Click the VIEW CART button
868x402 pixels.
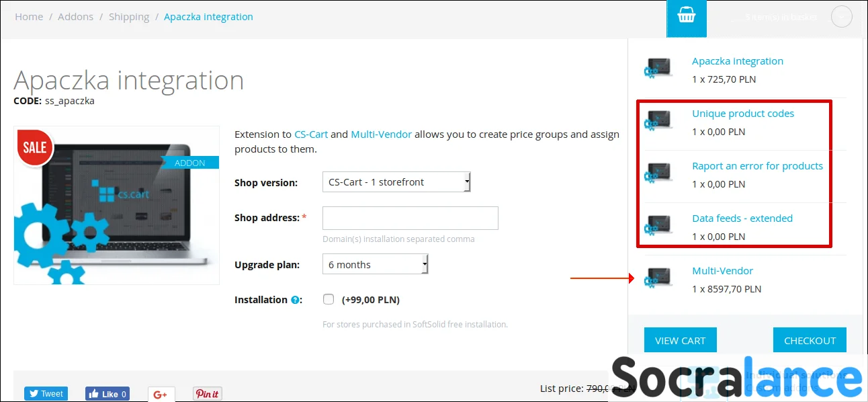(680, 340)
